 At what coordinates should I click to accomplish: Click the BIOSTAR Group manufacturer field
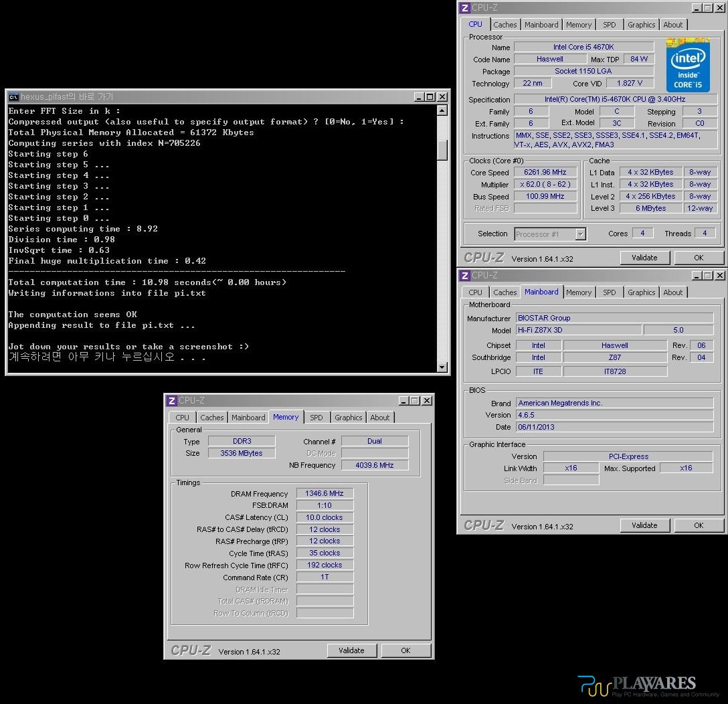coord(615,318)
